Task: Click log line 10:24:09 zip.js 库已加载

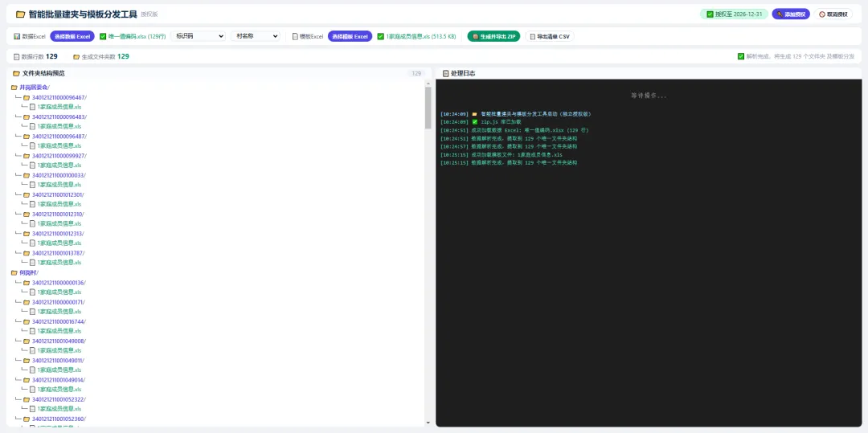Action: [x=481, y=121]
